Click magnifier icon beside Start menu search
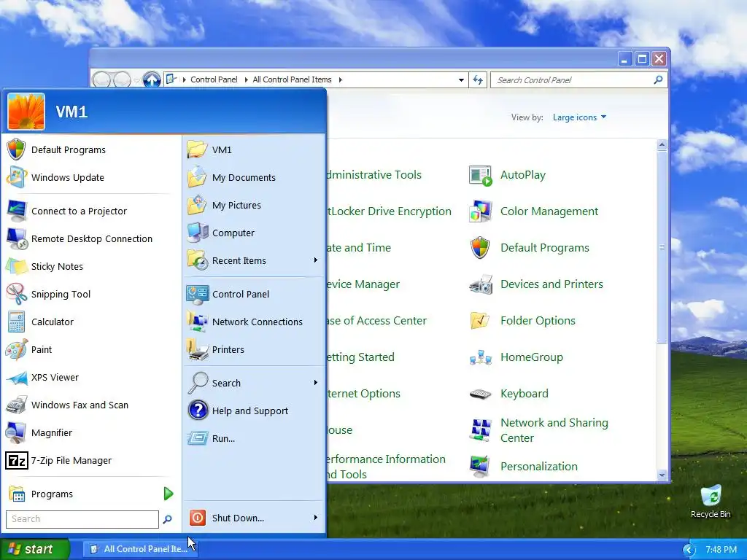The height and width of the screenshot is (560, 747). 167,519
